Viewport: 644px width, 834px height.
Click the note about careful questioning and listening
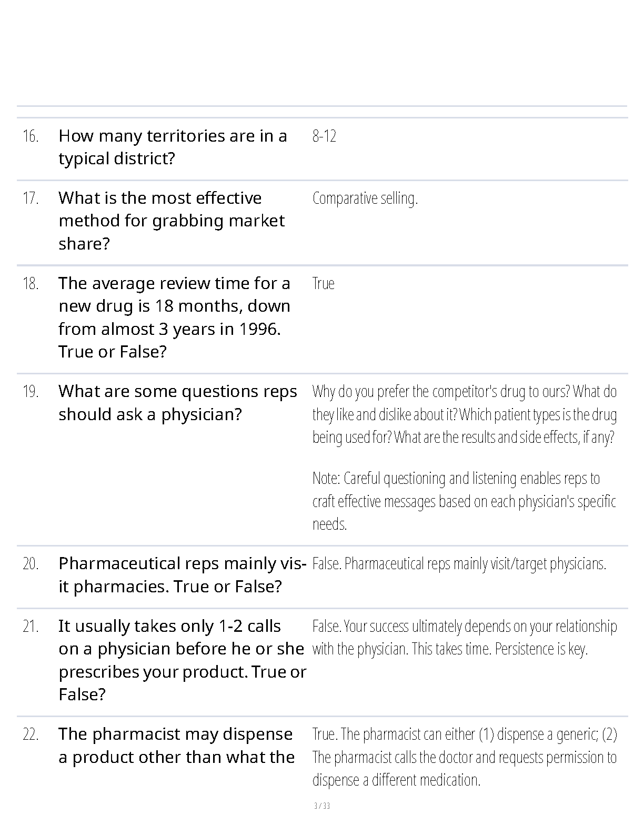pos(464,501)
